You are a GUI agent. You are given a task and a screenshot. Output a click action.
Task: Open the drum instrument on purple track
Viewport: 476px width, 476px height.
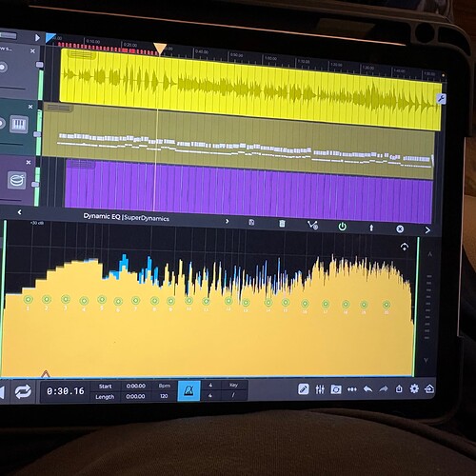point(16,180)
